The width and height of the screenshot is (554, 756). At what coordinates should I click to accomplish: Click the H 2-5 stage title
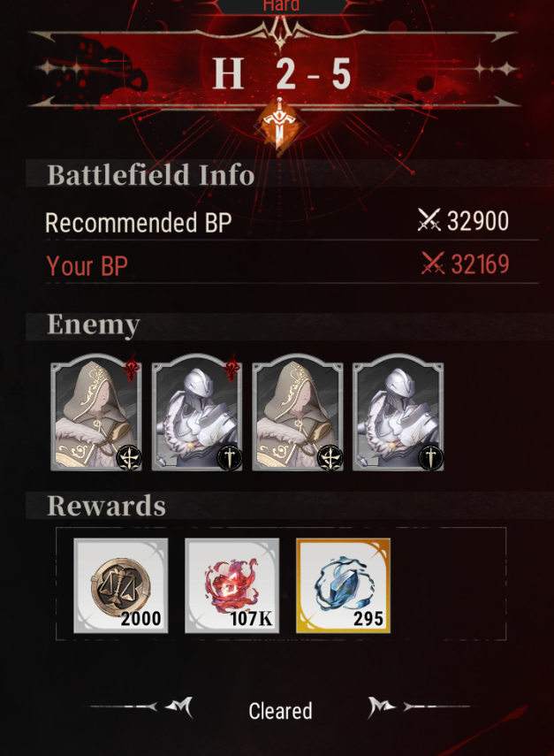[282, 74]
